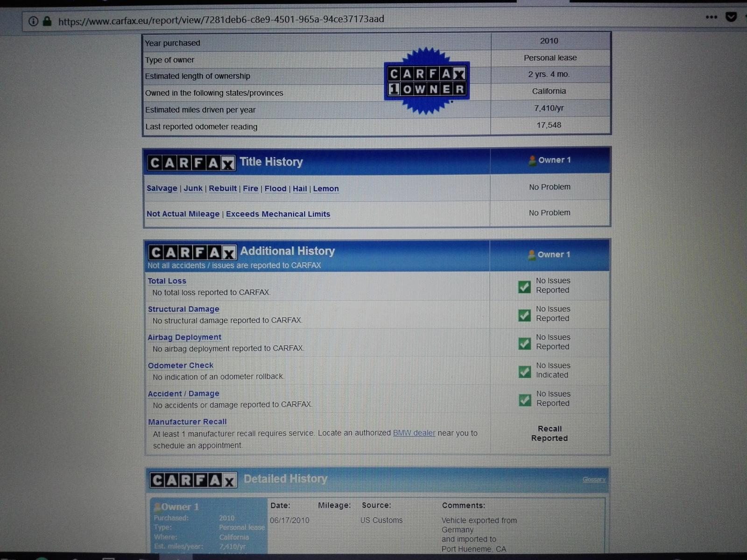
Task: Open the page actions three-dot menu
Action: coord(711,17)
